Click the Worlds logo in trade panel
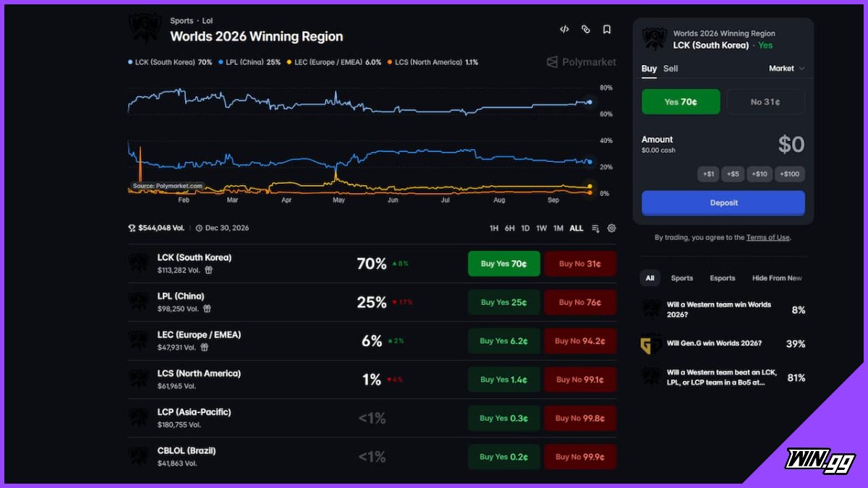This screenshot has height=488, width=868. (x=653, y=39)
